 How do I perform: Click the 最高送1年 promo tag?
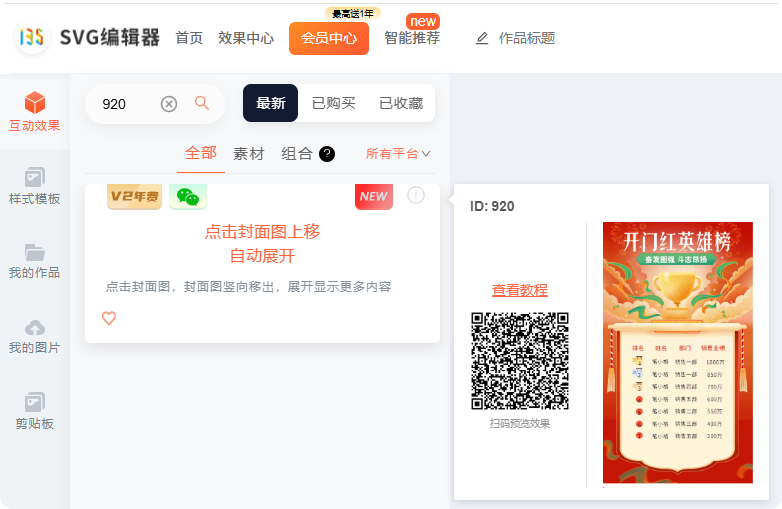[353, 13]
